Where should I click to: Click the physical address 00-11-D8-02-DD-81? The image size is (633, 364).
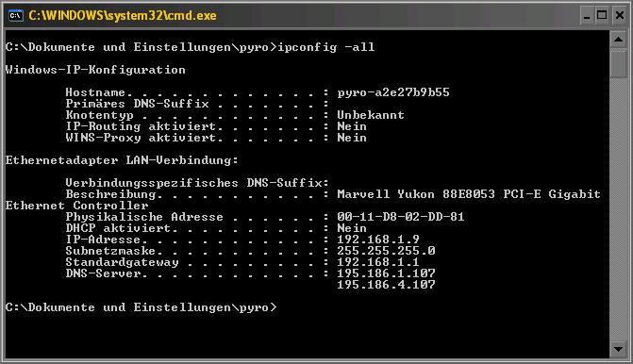401,217
